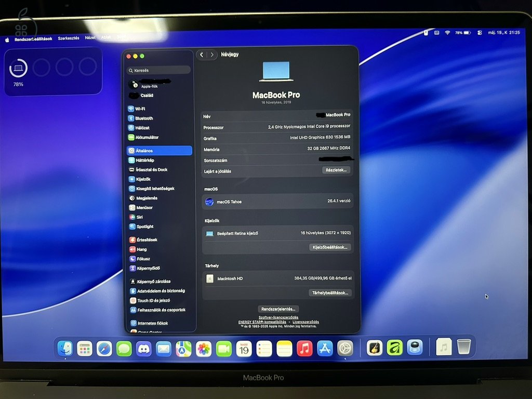Click the Macintosh HD storage entry
532x399 pixels.
pyautogui.click(x=277, y=278)
